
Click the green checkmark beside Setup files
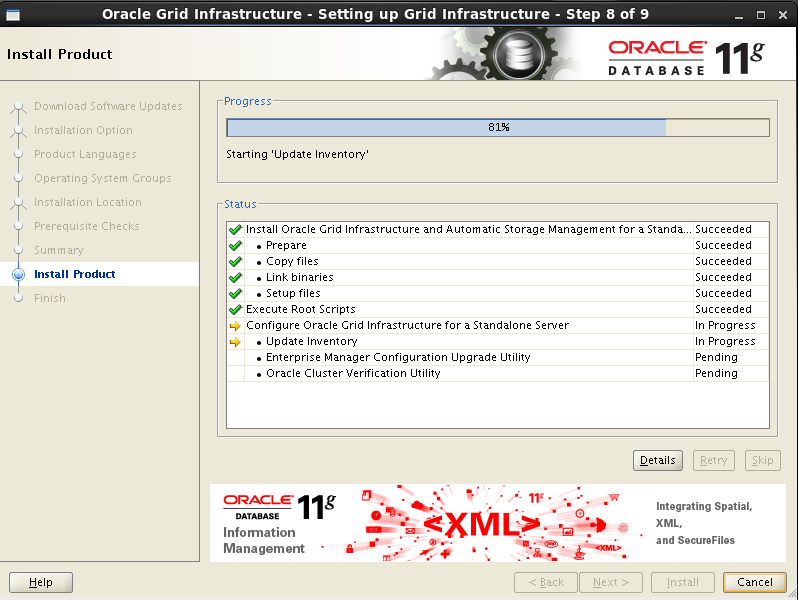pyautogui.click(x=235, y=294)
